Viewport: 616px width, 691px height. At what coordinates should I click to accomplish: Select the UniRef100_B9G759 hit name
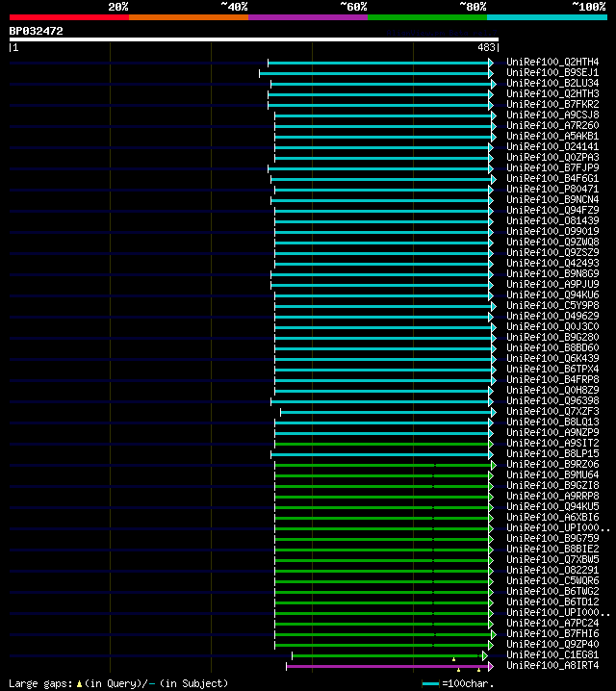click(x=552, y=538)
